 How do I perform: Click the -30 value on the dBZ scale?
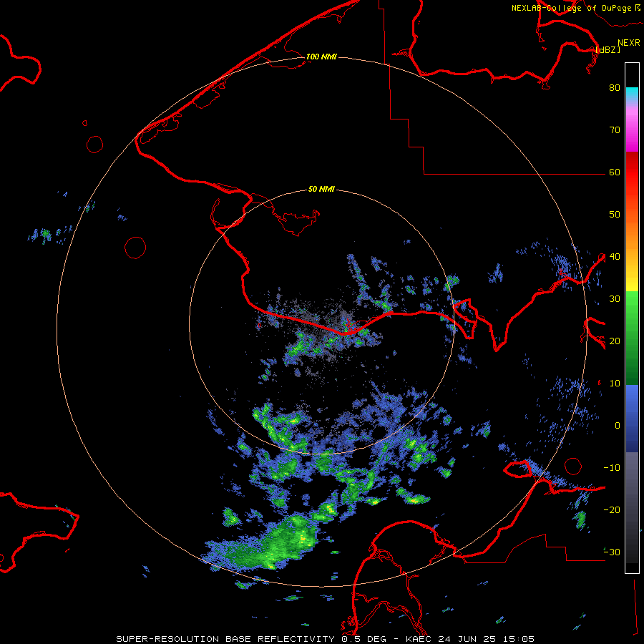[612, 552]
